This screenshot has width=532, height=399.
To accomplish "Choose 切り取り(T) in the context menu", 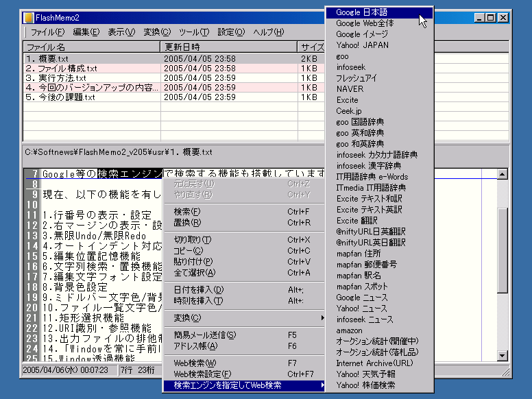I will 243,240.
